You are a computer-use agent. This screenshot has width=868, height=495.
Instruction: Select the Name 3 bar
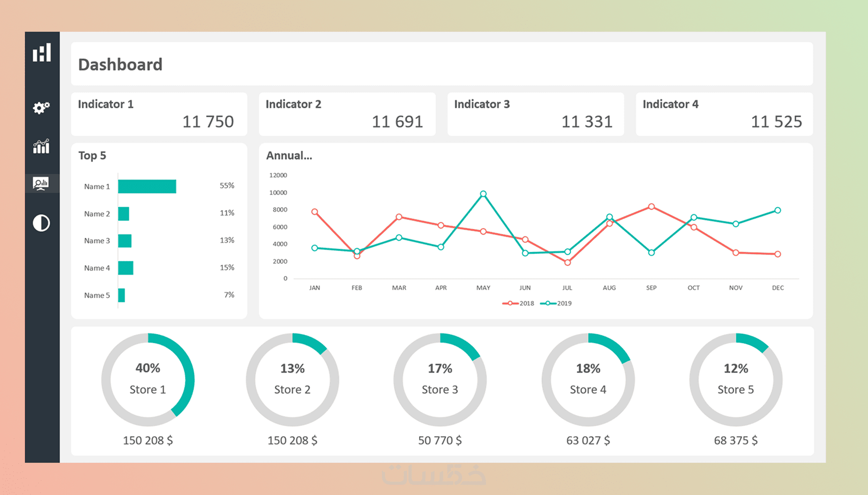tap(125, 241)
